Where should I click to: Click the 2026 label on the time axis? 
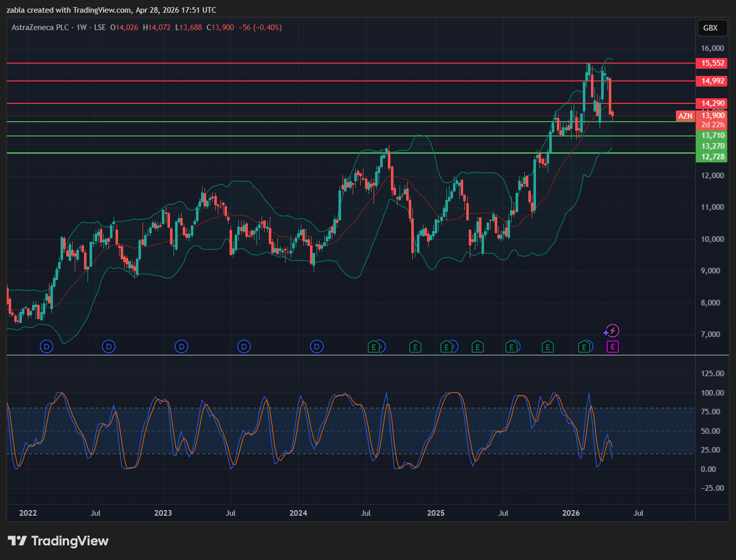tap(571, 513)
